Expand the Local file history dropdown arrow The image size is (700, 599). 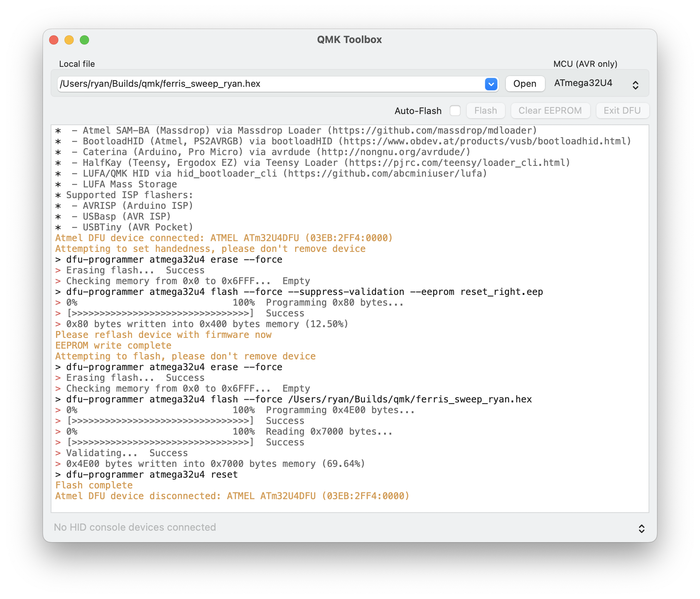(x=491, y=84)
